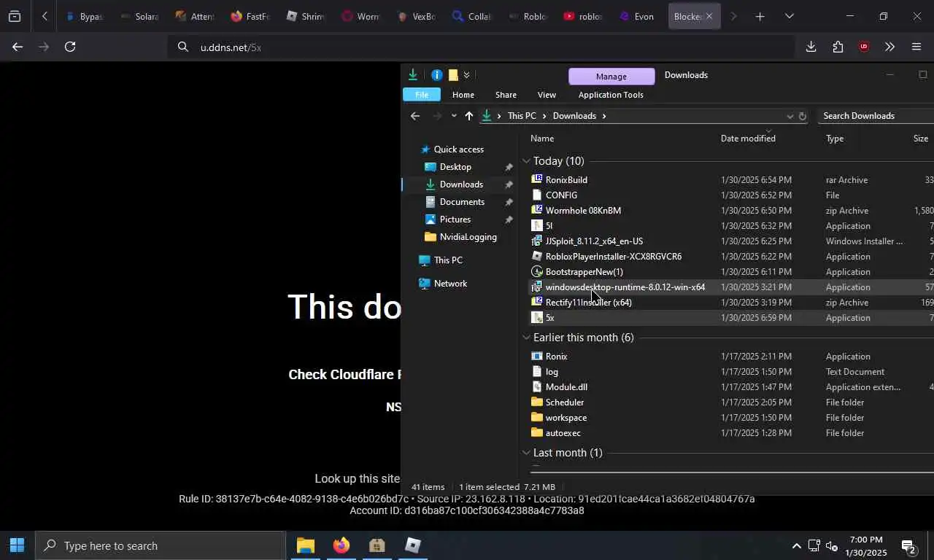Collapse the Earlier this month group
934x560 pixels.
(526, 338)
